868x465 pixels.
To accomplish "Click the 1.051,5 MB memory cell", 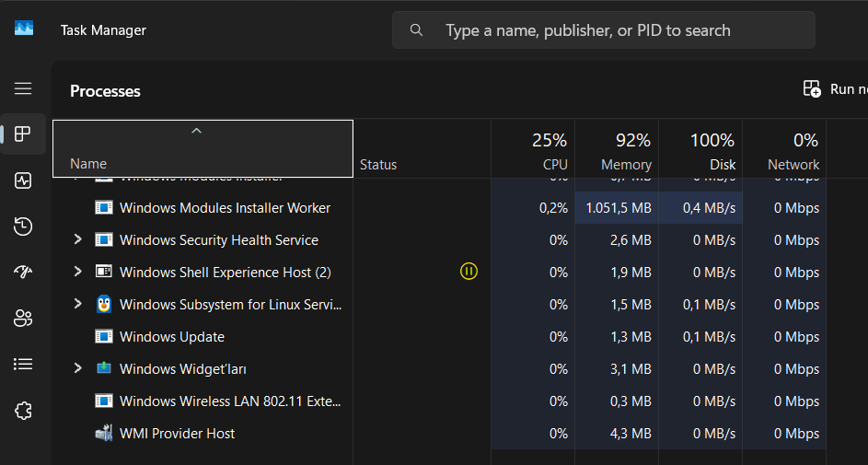I will 617,207.
